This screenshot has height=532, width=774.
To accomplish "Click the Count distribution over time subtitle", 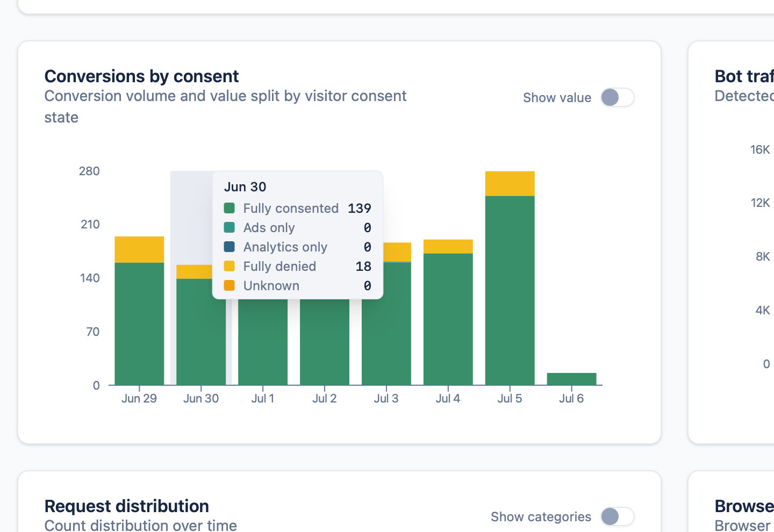I will (141, 525).
